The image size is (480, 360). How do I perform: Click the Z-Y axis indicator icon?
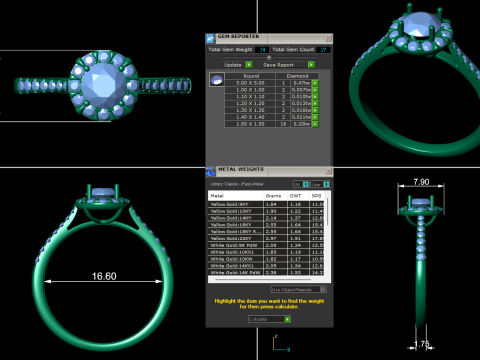click(281, 343)
